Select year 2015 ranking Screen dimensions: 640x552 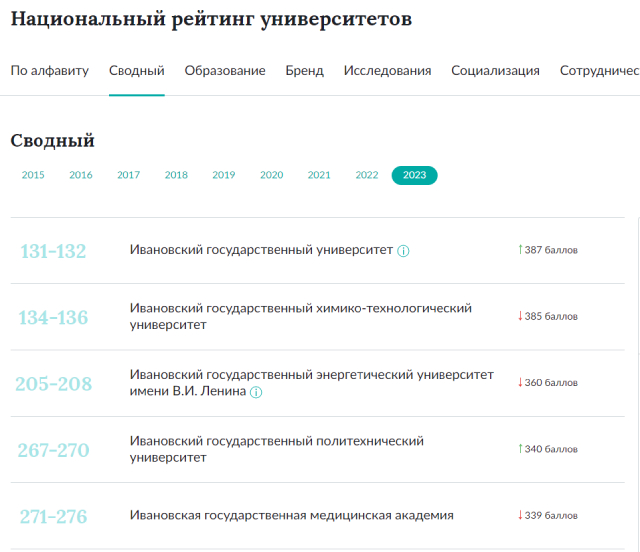click(x=33, y=175)
